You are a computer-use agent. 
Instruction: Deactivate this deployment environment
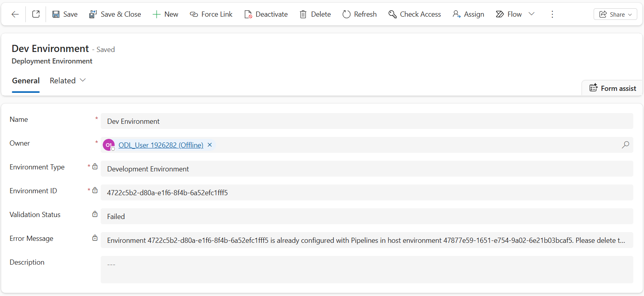[266, 14]
